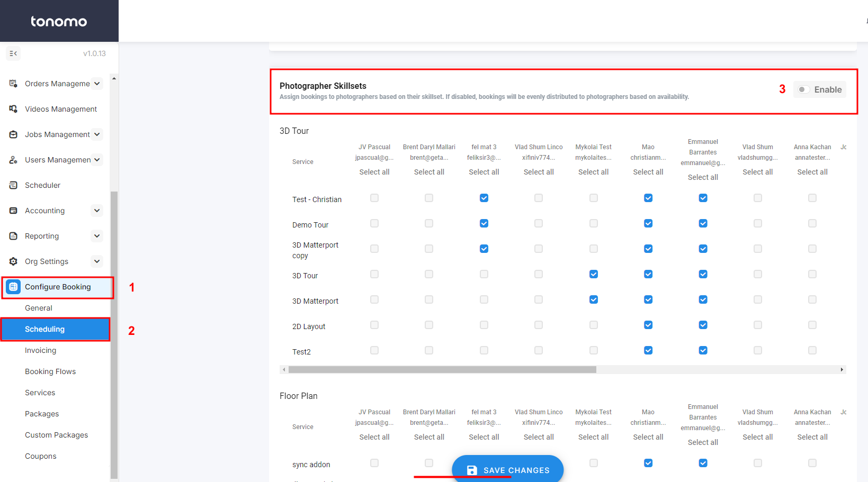Check JV Pascual for Demo Tour
Image resolution: width=868 pixels, height=482 pixels.
374,223
